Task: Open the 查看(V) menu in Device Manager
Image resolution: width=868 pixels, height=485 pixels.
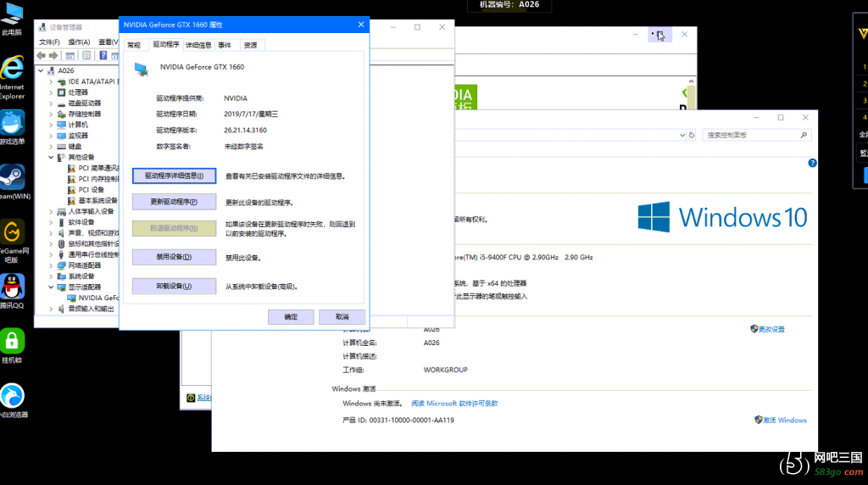Action: tap(108, 42)
